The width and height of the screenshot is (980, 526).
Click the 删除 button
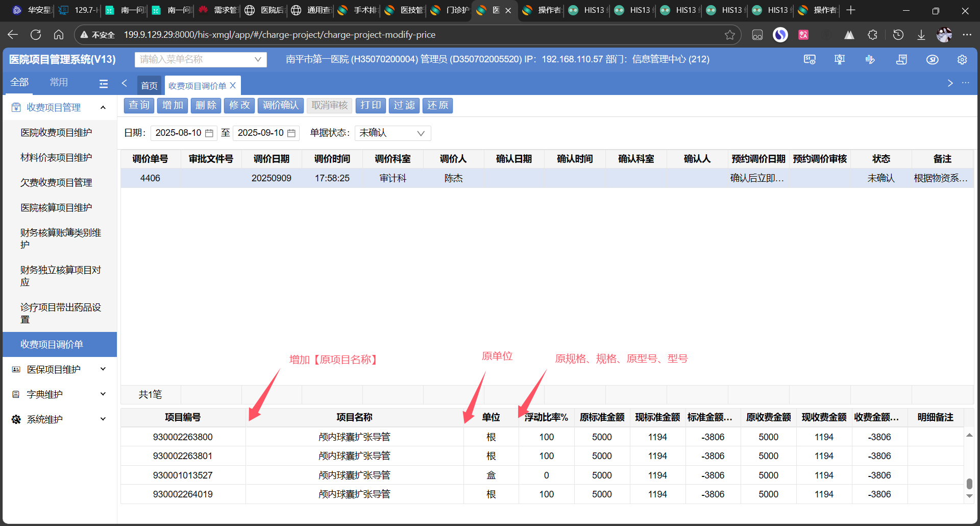coord(206,106)
